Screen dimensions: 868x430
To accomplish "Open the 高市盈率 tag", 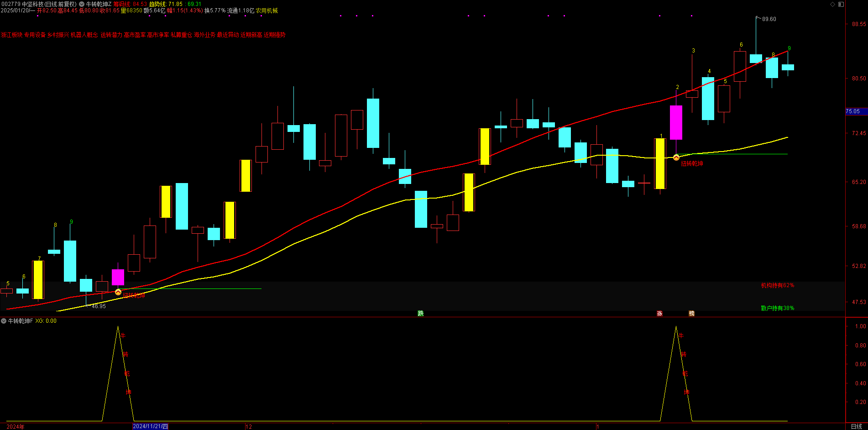I will coord(135,35).
